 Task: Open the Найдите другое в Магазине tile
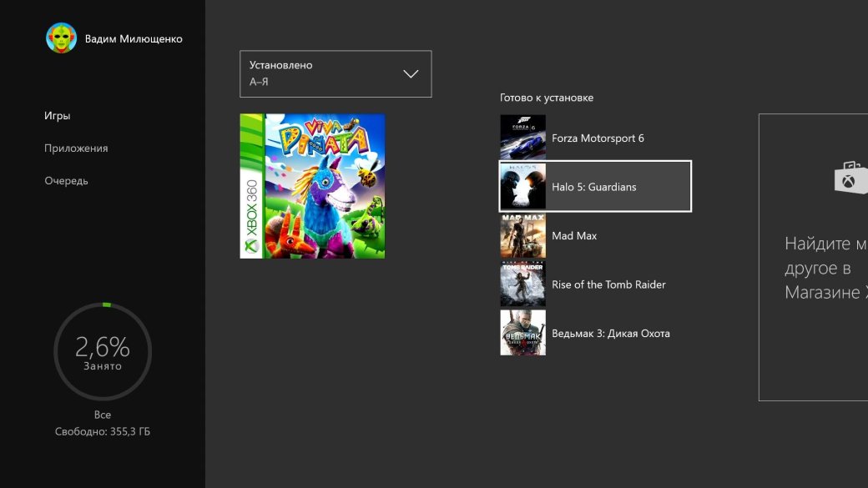813,257
